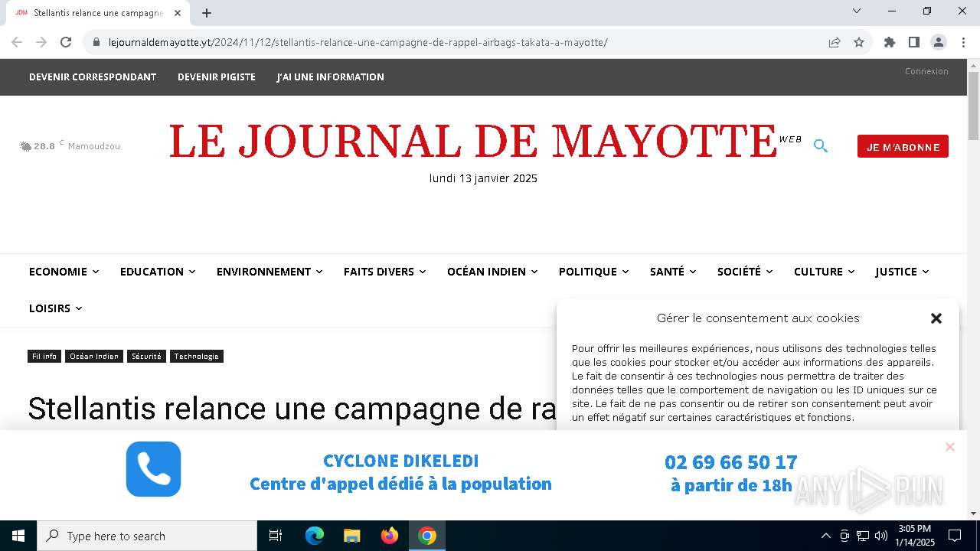Click the scrollbar down arrow

973,514
